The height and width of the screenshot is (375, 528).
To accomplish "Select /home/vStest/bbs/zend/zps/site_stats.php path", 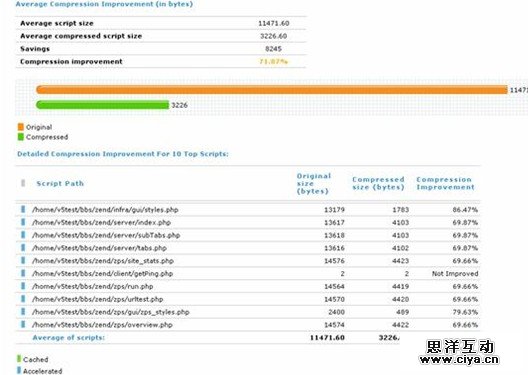I will coord(103,261).
